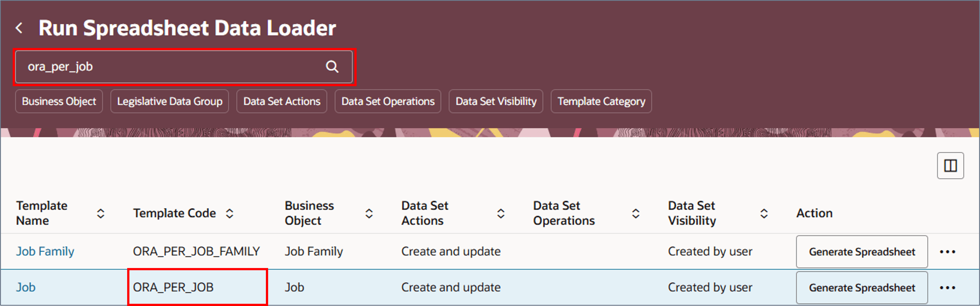
Task: Open the Legislative Data Group filter
Action: [170, 101]
